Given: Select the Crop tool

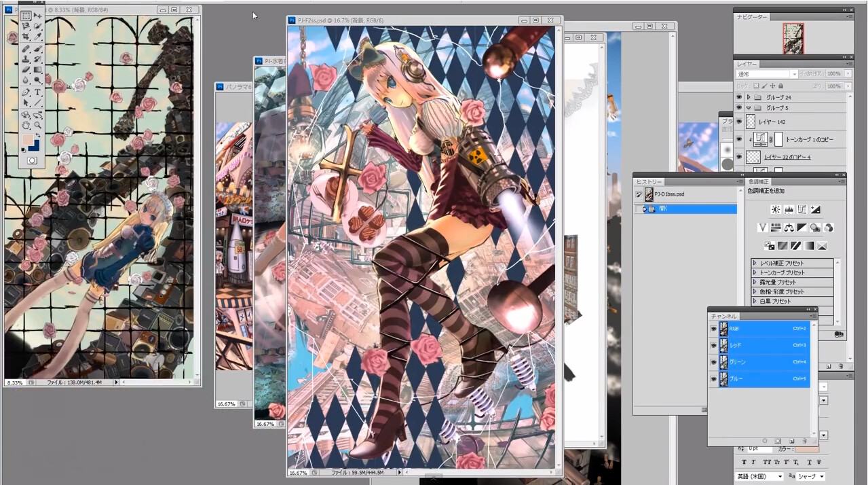Looking at the screenshot, I should point(26,37).
